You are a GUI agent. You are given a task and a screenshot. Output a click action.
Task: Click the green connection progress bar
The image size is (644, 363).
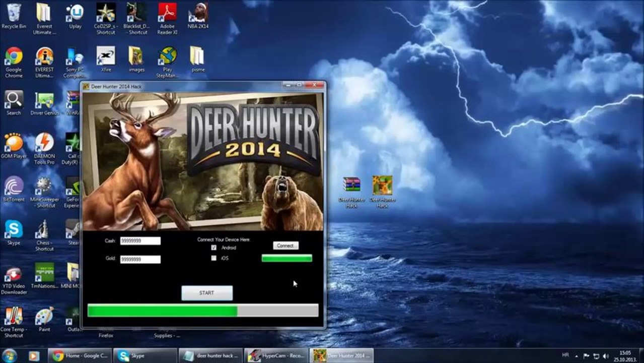coord(287,258)
